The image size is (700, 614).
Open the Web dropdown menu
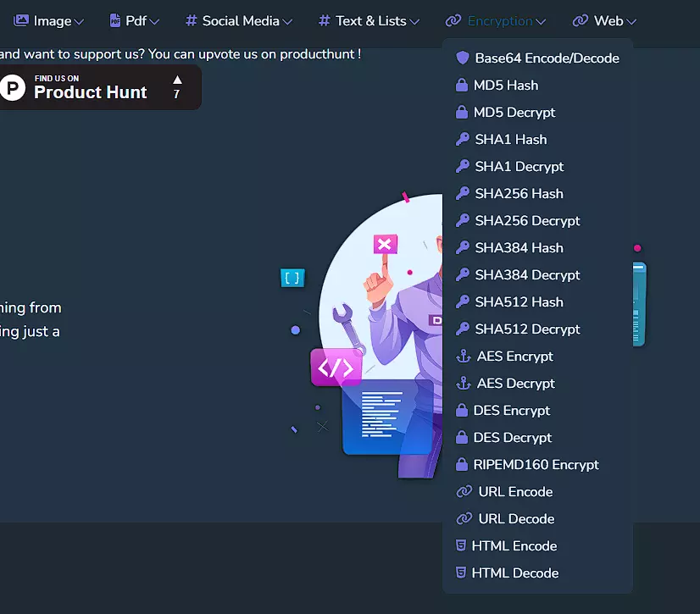(604, 20)
